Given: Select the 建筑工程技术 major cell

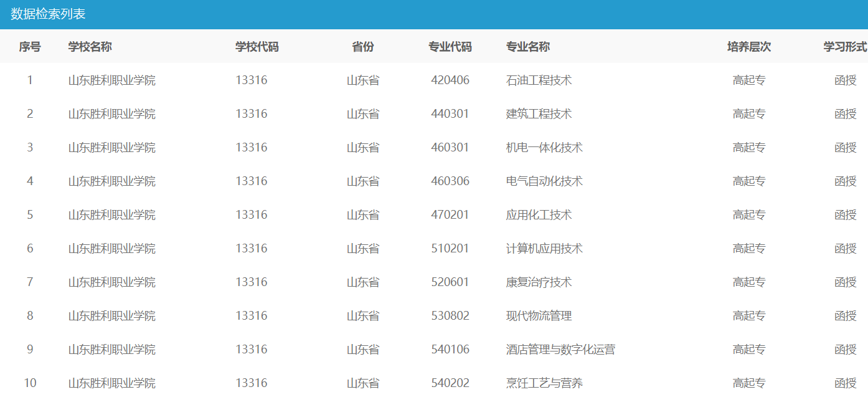Looking at the screenshot, I should (x=539, y=114).
